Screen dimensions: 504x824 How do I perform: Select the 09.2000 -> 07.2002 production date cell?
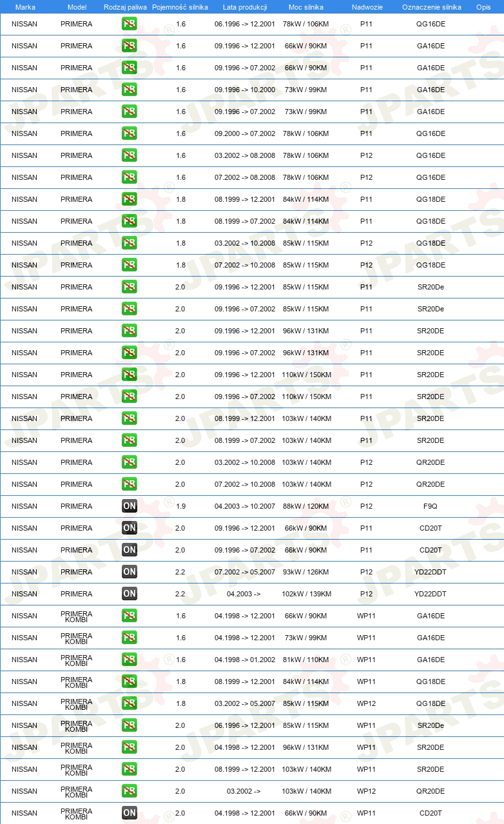pyautogui.click(x=245, y=133)
